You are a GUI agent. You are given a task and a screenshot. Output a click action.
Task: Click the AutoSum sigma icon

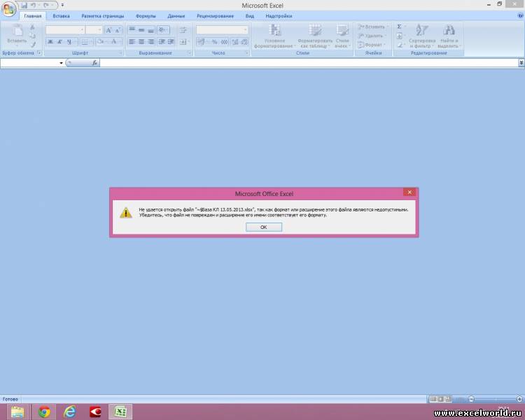click(x=399, y=27)
